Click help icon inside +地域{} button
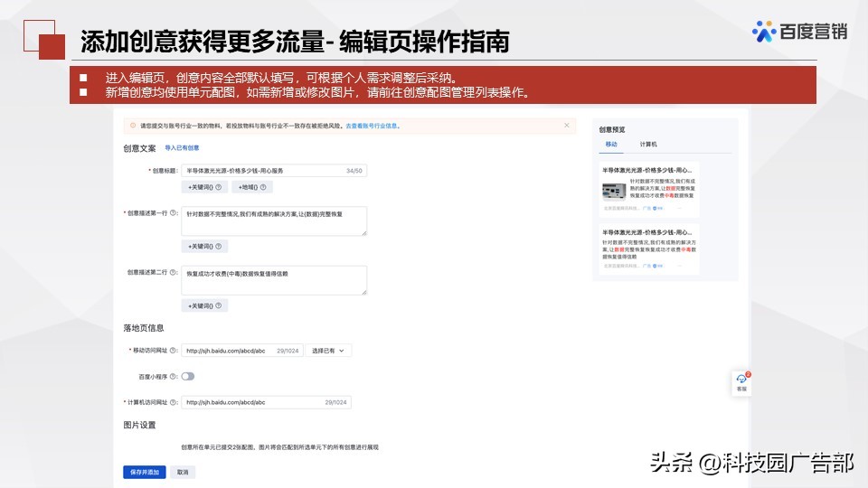 [263, 187]
